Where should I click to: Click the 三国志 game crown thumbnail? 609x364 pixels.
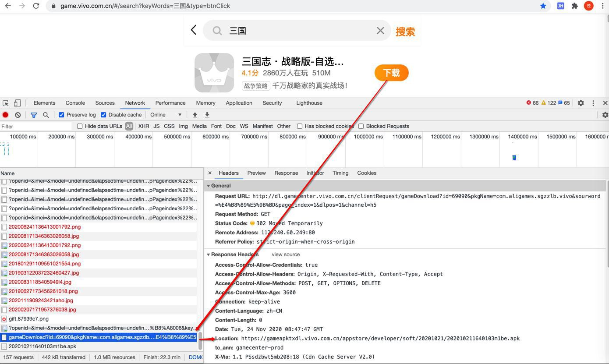(214, 73)
